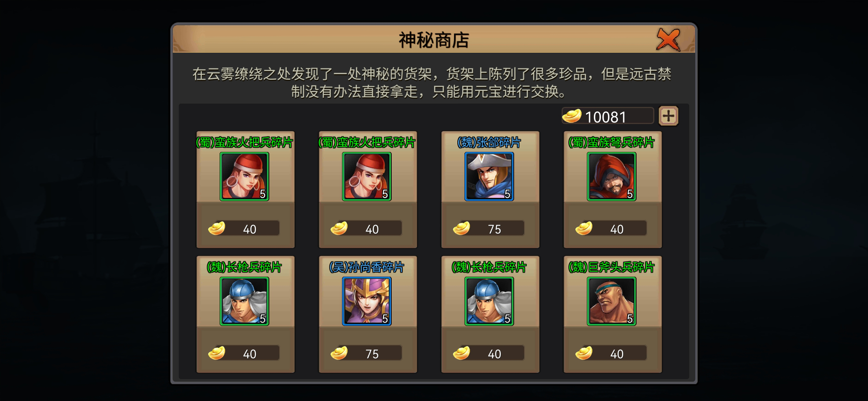Viewport: 868px width, 401px height.
Task: Click the plus icon to add 元宝
Action: pos(668,116)
